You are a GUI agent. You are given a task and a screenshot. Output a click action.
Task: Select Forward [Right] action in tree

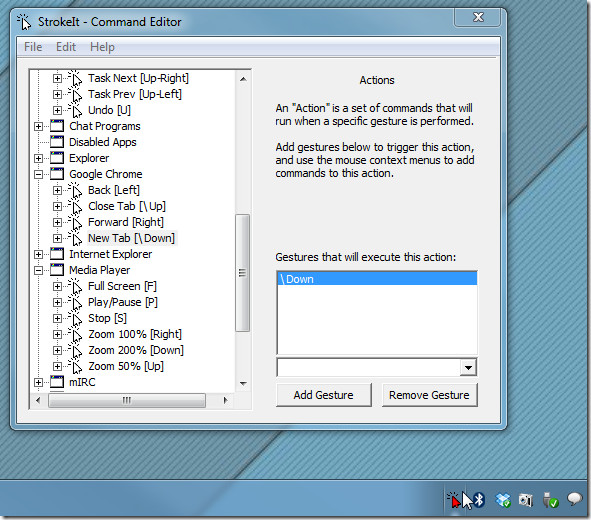click(x=126, y=222)
